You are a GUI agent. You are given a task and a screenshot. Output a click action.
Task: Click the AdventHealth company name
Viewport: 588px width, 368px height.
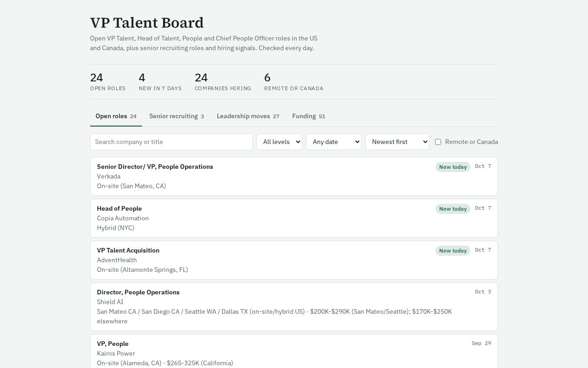[x=117, y=260]
